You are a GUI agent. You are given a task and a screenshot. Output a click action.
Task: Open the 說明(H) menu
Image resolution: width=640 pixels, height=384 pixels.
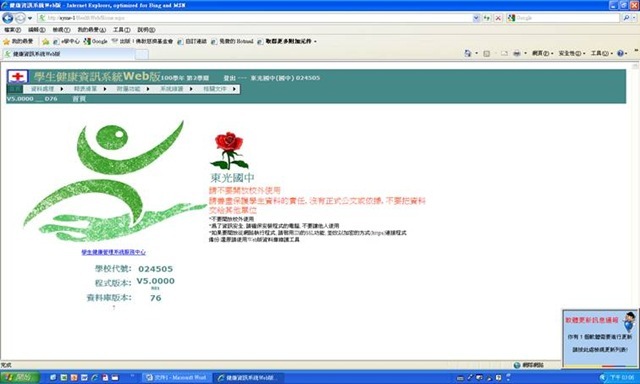coord(146,30)
